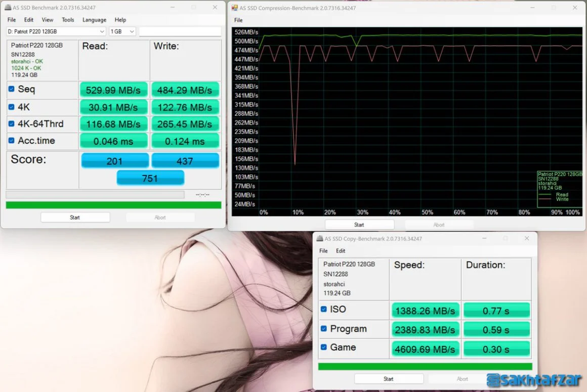
Task: Uncheck the Game copy test checkbox
Action: tap(324, 347)
